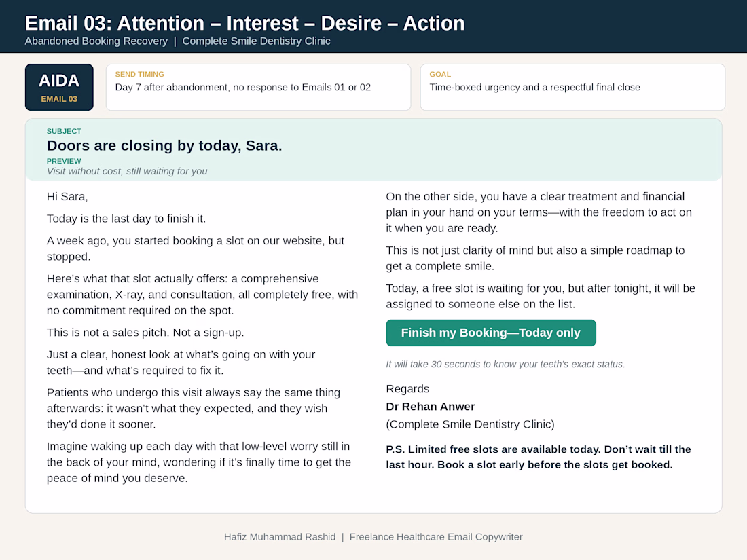Viewport: 747px width, 560px height.
Task: Click the Finish my Booking—Today only button
Action: pos(491,333)
